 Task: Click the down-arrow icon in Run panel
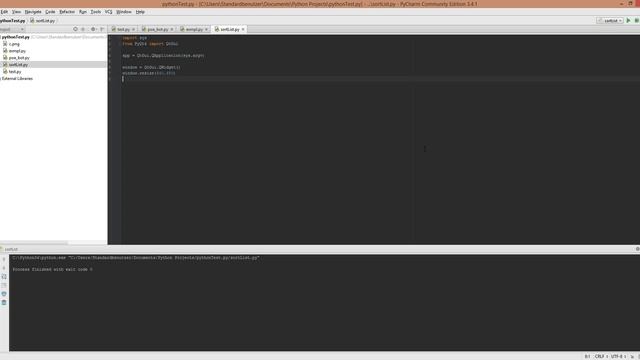point(4,268)
